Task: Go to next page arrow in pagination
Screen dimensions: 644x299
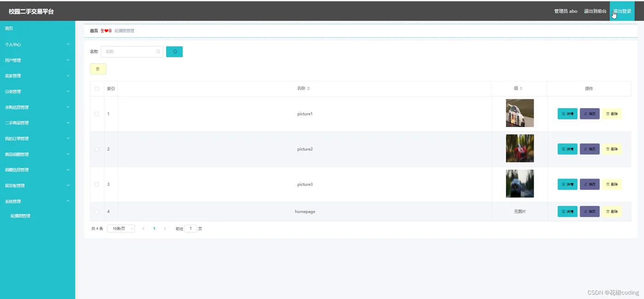Action: coord(165,229)
